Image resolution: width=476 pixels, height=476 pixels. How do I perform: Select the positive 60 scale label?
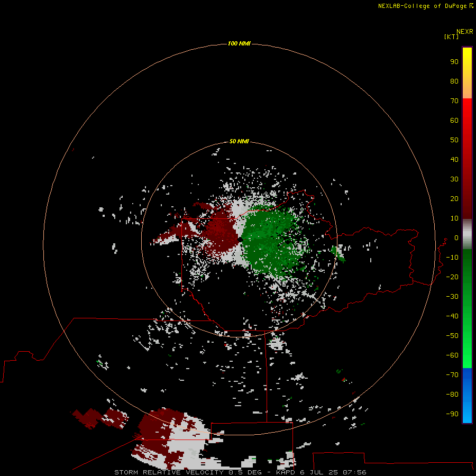[454, 120]
